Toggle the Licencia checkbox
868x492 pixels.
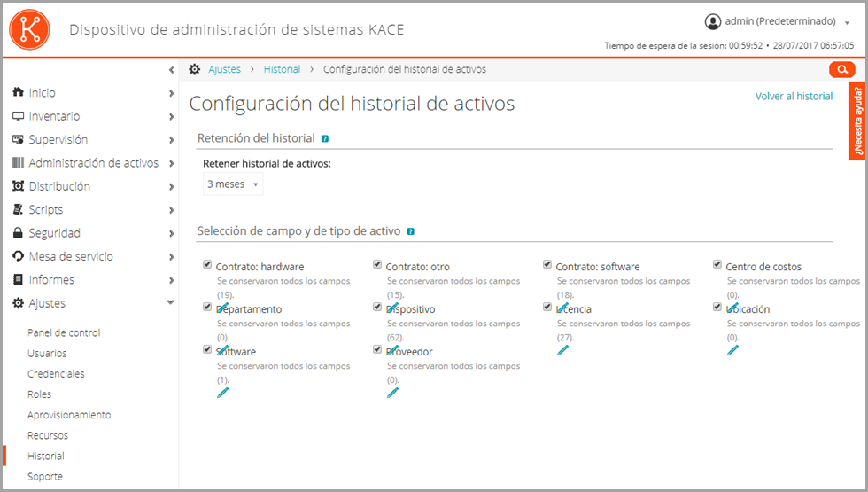[547, 307]
